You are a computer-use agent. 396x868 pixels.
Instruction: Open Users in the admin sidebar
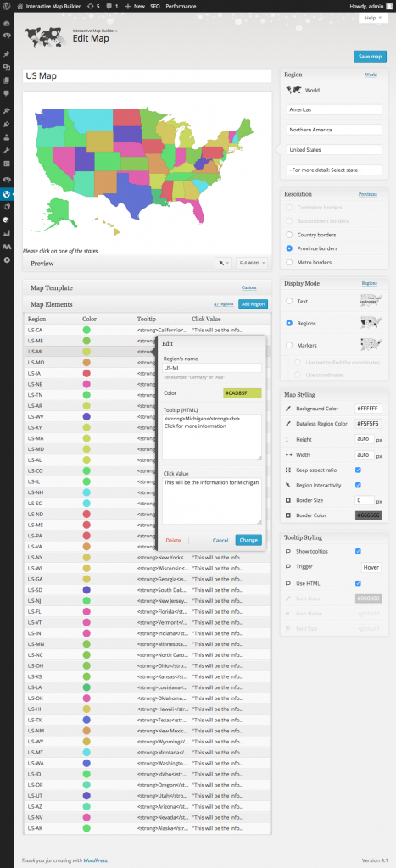coord(7,137)
